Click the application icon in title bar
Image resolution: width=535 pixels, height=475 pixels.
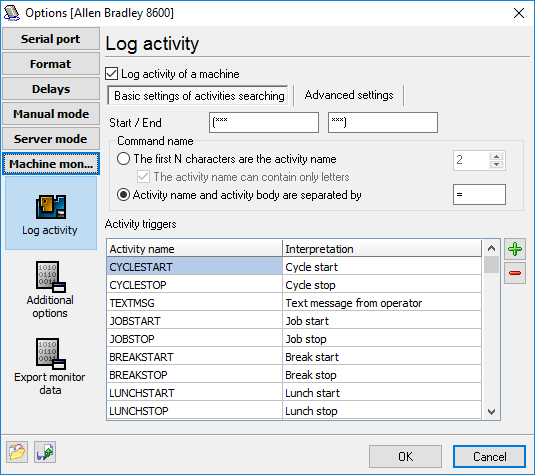(x=12, y=13)
